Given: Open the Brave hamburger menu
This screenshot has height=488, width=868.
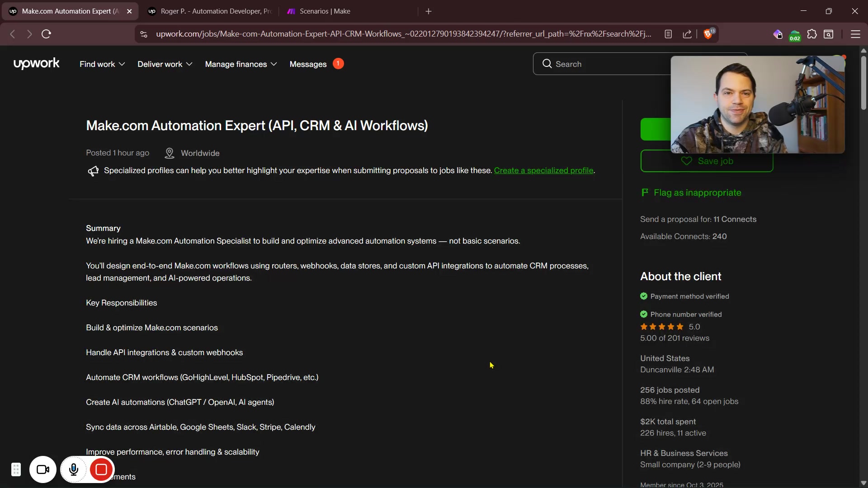Looking at the screenshot, I should [855, 34].
